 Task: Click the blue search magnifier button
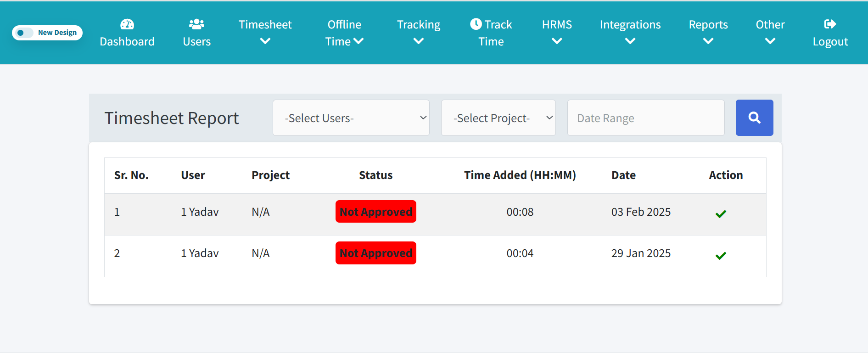(754, 118)
